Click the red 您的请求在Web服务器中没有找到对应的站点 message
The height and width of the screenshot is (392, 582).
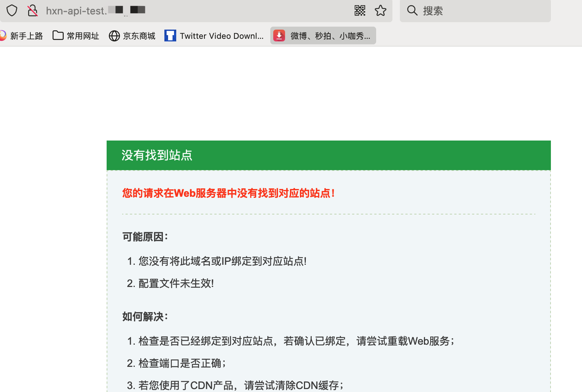(x=228, y=193)
